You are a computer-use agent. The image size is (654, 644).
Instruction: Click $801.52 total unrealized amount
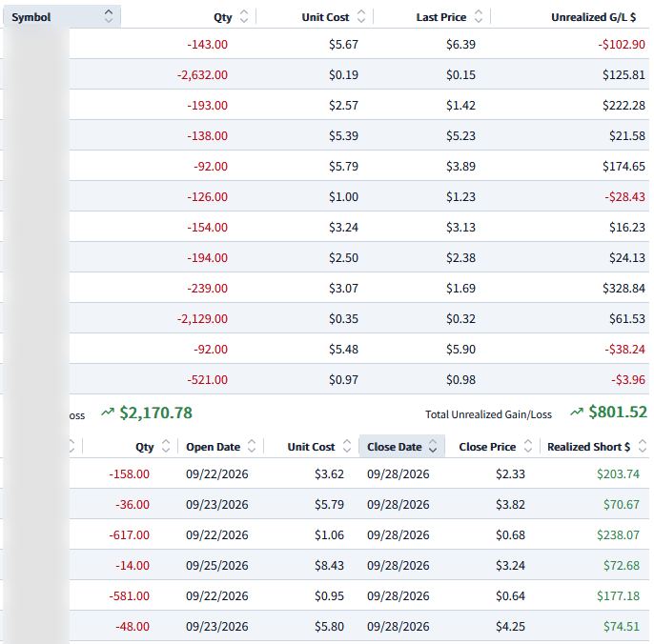[x=618, y=412]
